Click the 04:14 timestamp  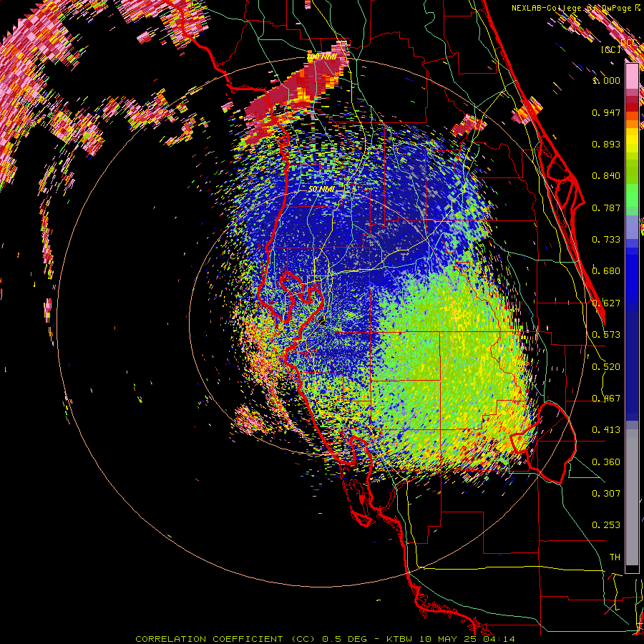pyautogui.click(x=499, y=639)
